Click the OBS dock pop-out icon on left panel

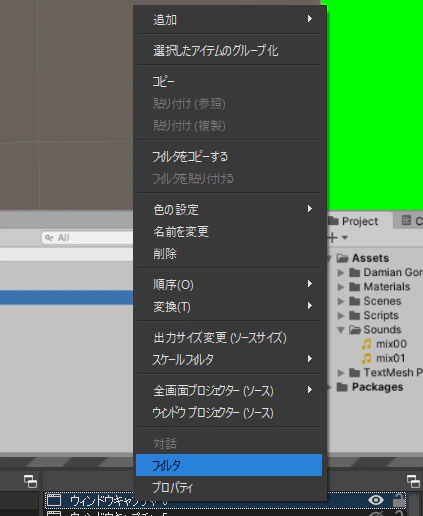(x=30, y=482)
